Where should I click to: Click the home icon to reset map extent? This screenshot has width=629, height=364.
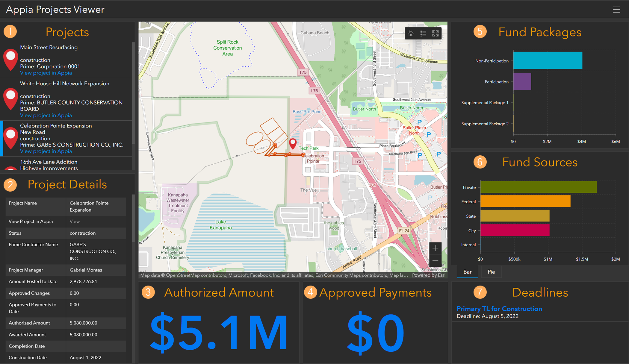pyautogui.click(x=411, y=33)
